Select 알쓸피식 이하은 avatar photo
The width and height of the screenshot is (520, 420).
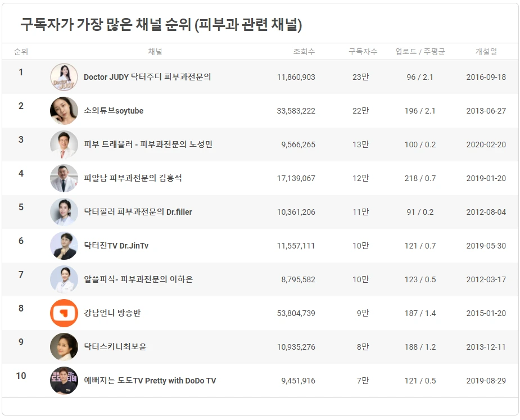click(64, 279)
